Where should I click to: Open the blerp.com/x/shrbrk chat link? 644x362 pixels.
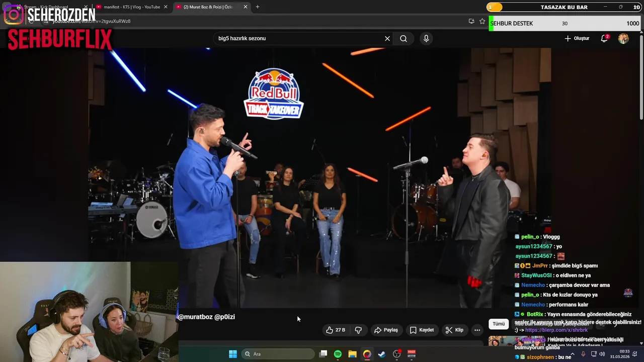pyautogui.click(x=556, y=330)
